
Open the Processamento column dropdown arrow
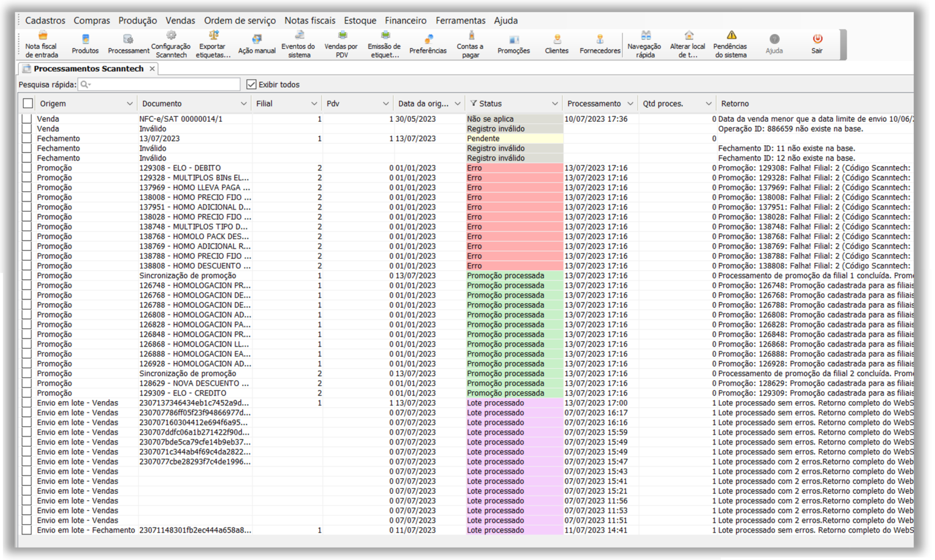point(630,104)
